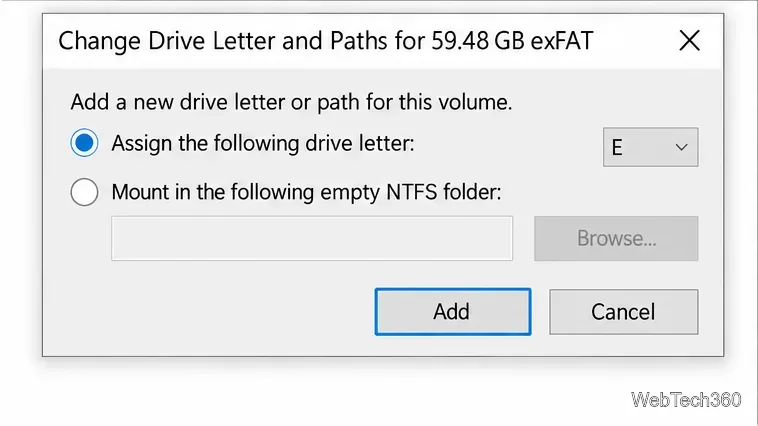Image resolution: width=758 pixels, height=426 pixels.
Task: Confirm with the Add button
Action: pyautogui.click(x=453, y=312)
